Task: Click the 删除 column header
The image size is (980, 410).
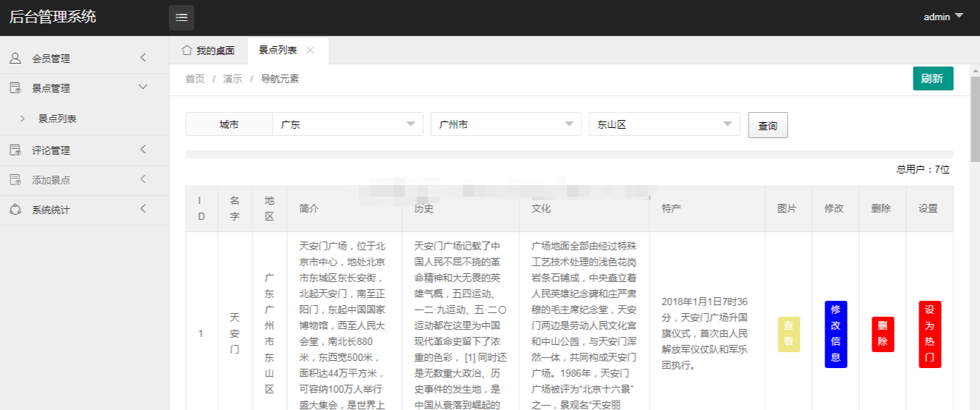Action: coord(883,208)
